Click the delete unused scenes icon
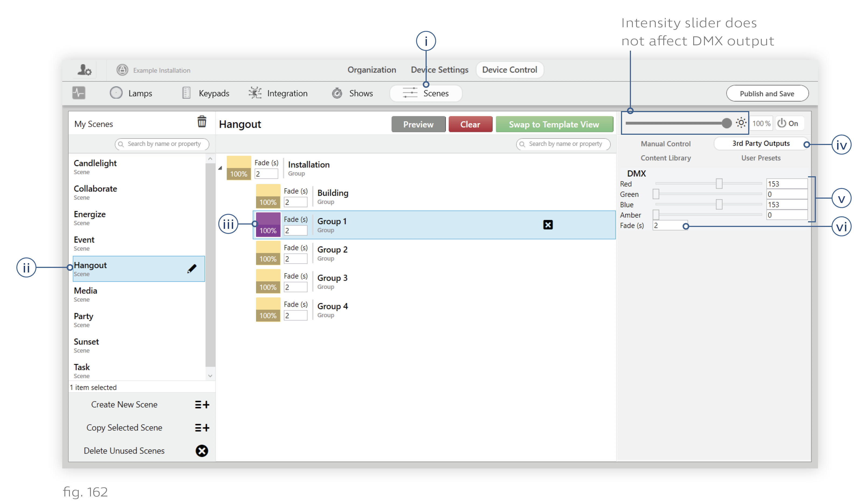Screen dimensions: 863x504 click(202, 451)
